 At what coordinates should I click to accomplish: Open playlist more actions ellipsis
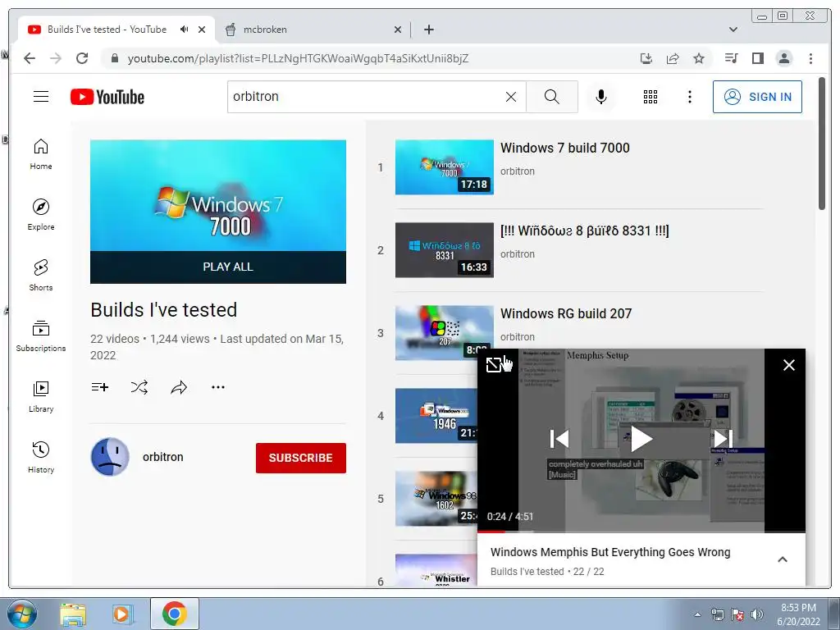click(218, 387)
